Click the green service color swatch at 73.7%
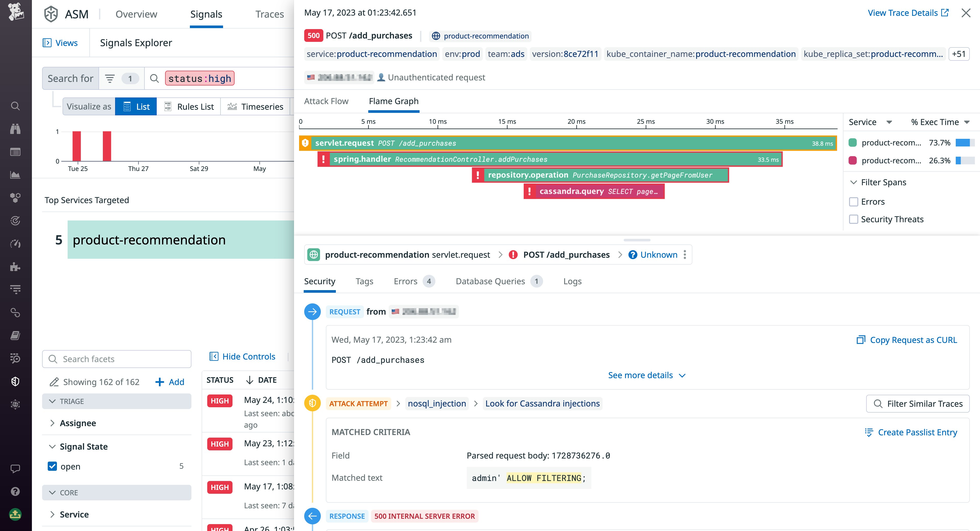The image size is (980, 531). point(853,143)
